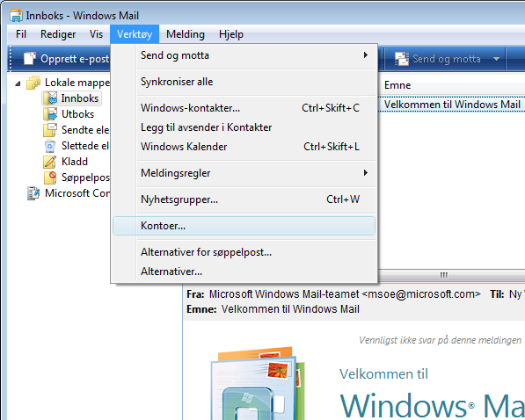The image size is (525, 420).
Task: Collapse the Lokale mapper tree
Action: click(18, 83)
